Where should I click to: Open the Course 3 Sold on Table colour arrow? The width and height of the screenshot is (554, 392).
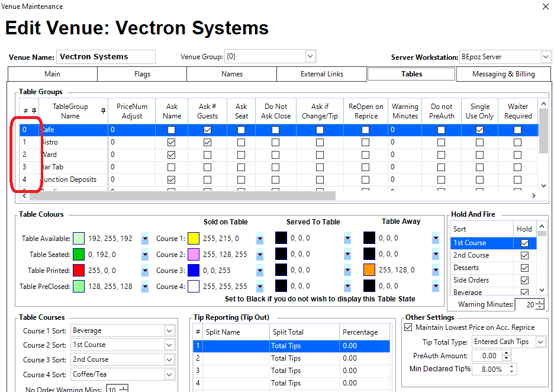point(260,271)
